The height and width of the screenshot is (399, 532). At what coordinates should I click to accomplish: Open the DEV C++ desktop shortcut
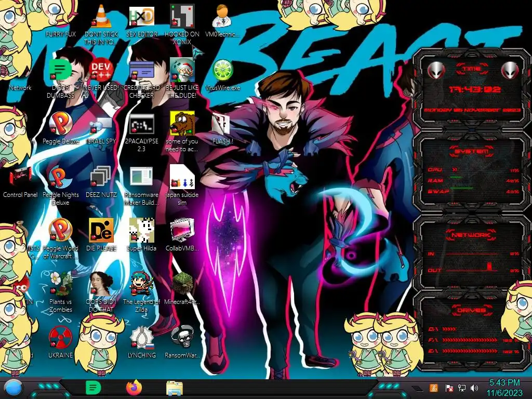point(101,70)
